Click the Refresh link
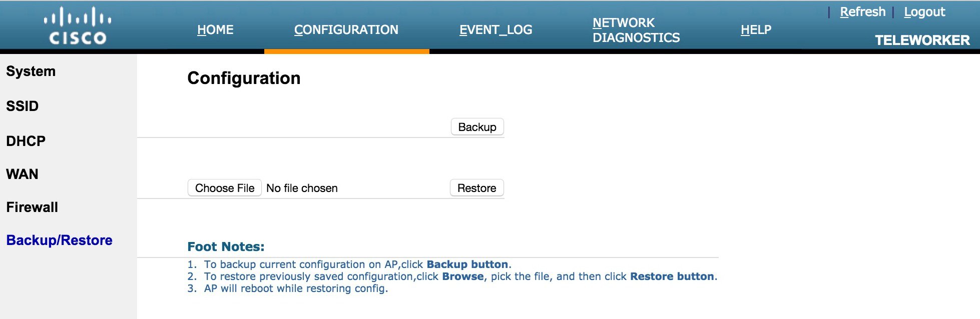980x319 pixels. click(x=862, y=11)
